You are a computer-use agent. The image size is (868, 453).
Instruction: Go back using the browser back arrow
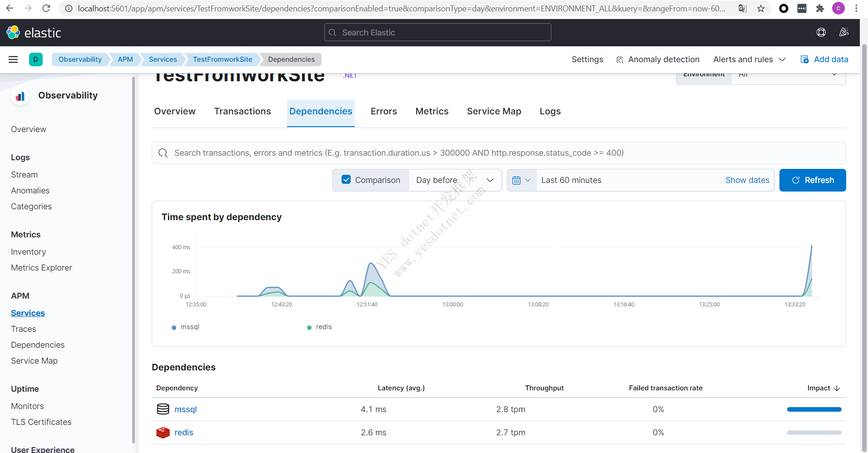10,8
